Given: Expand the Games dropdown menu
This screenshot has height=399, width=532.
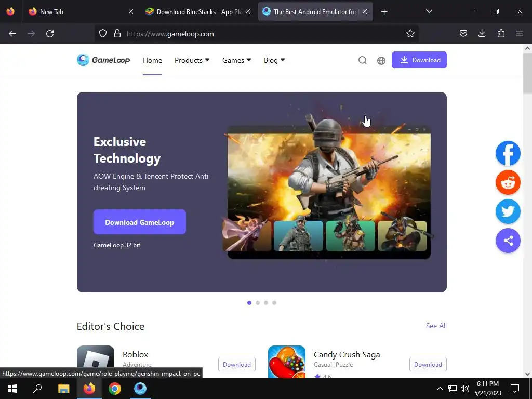Looking at the screenshot, I should [x=236, y=60].
